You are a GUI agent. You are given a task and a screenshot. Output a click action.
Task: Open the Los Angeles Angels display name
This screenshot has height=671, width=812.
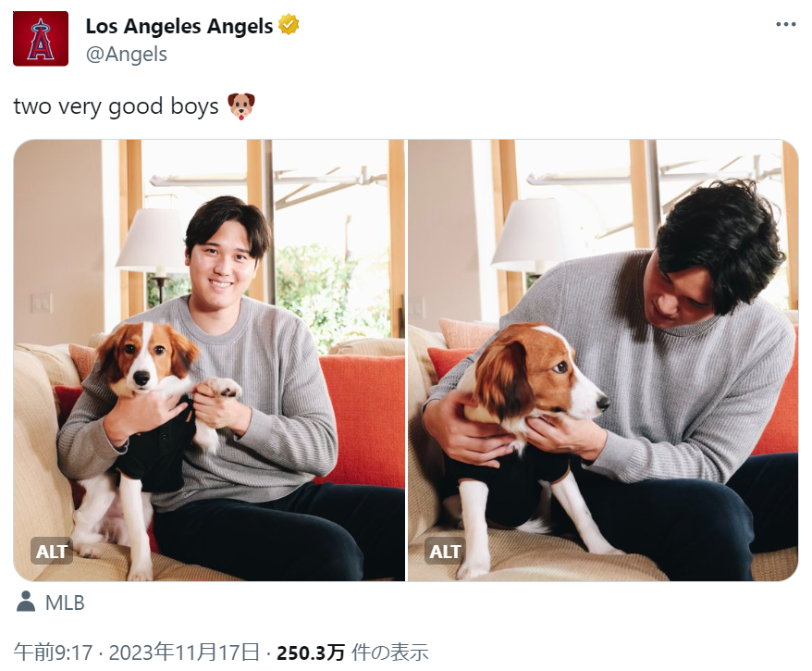(x=179, y=26)
